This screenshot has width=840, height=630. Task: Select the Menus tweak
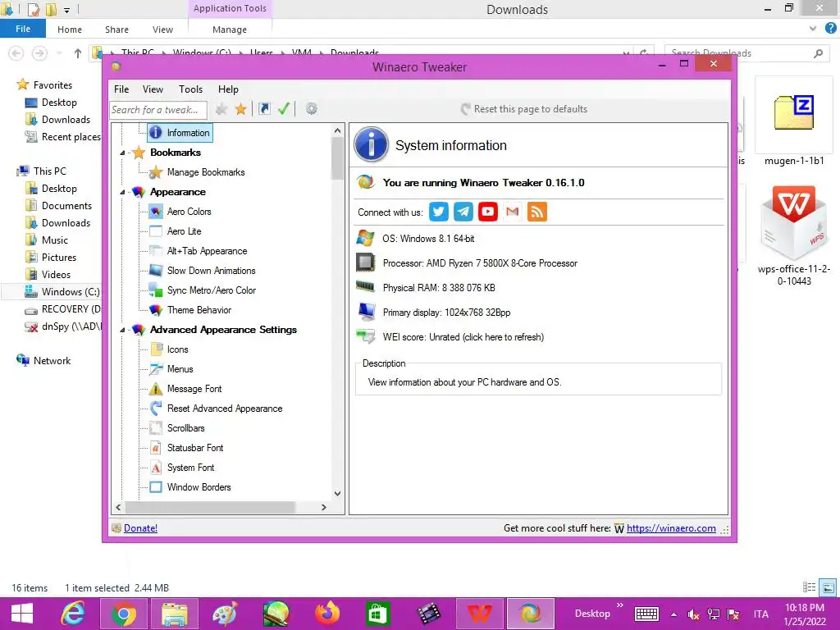180,369
